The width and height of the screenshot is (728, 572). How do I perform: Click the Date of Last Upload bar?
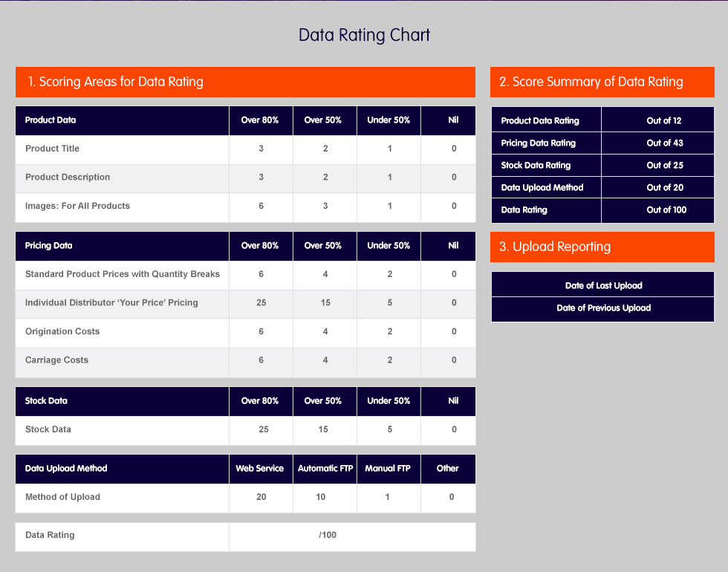pos(603,285)
